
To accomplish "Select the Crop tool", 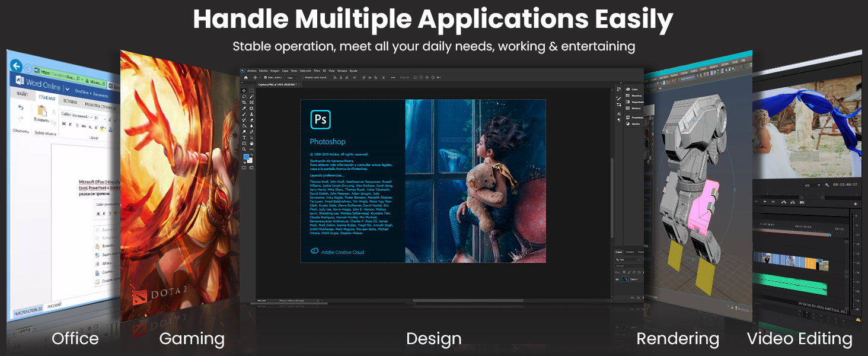I will 244,103.
